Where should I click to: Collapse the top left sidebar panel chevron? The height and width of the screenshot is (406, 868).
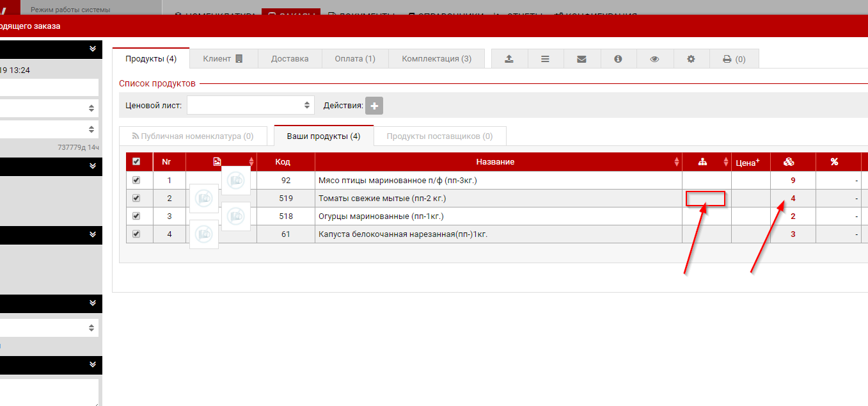(93, 49)
